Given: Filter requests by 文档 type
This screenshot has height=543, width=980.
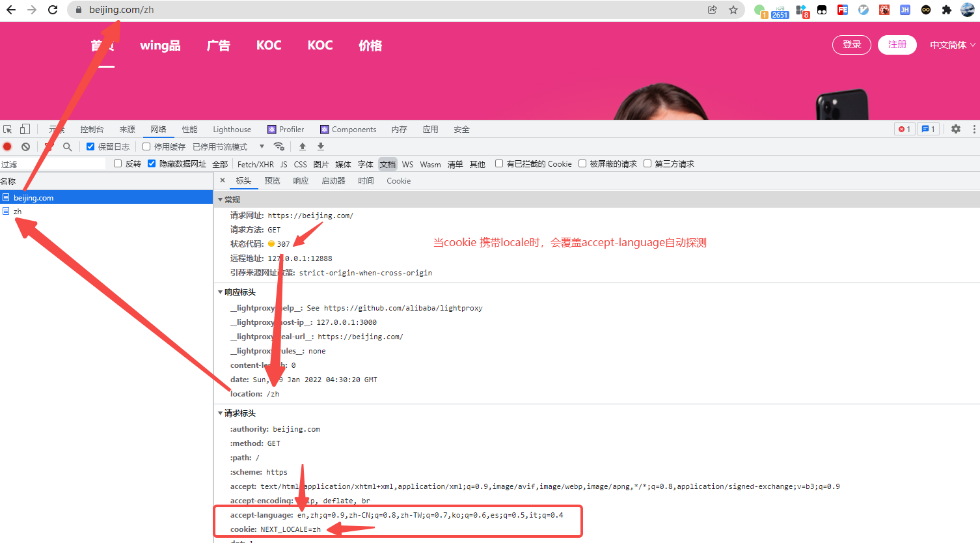Looking at the screenshot, I should (x=387, y=164).
